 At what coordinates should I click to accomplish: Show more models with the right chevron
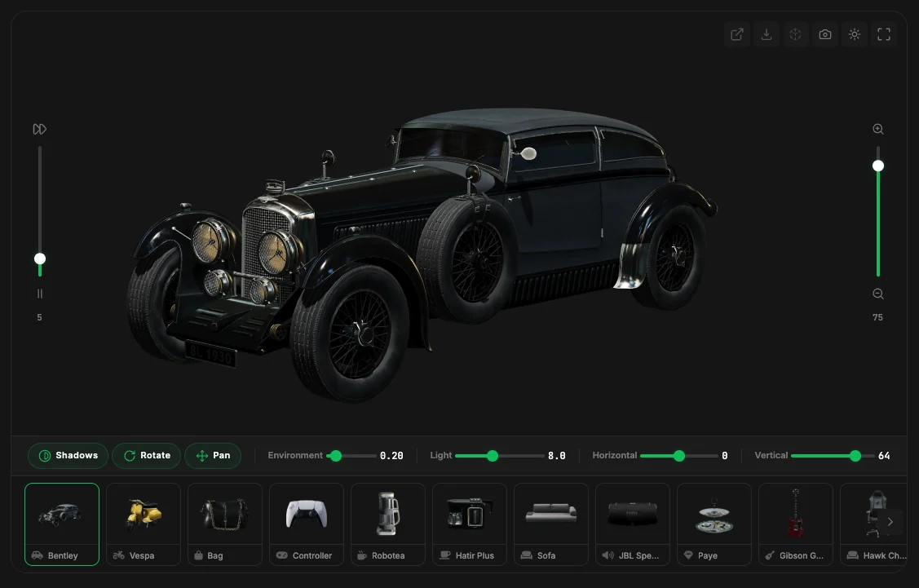click(890, 522)
